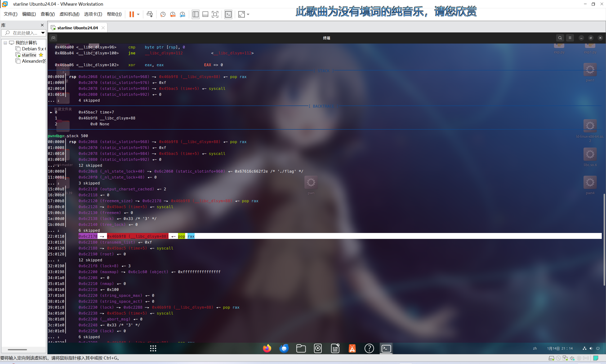Open the VM console view
The width and height of the screenshot is (606, 364).
[228, 14]
